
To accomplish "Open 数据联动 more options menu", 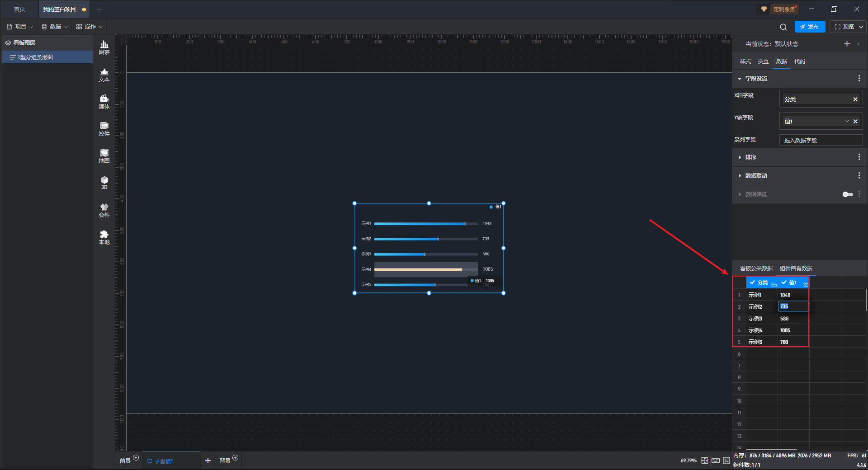I will point(859,175).
